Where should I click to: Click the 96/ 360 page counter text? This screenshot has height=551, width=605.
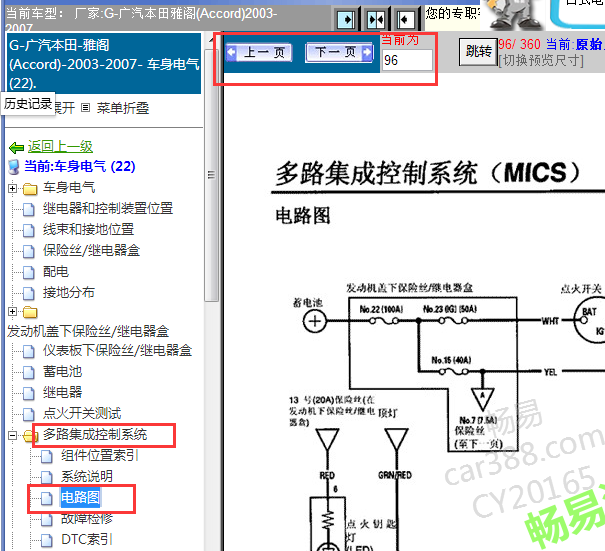tap(519, 44)
